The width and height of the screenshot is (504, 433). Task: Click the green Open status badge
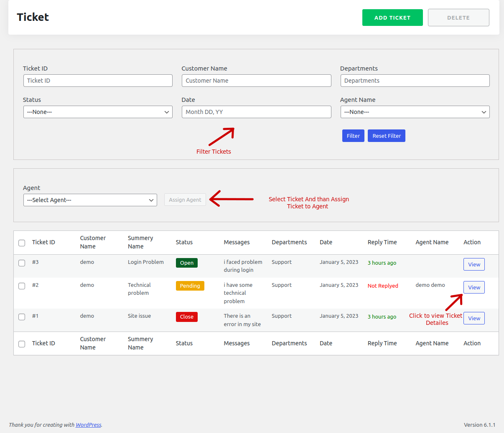point(186,263)
